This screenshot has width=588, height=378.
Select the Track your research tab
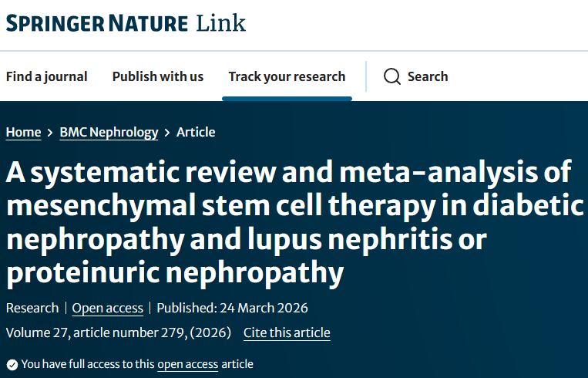coord(287,76)
